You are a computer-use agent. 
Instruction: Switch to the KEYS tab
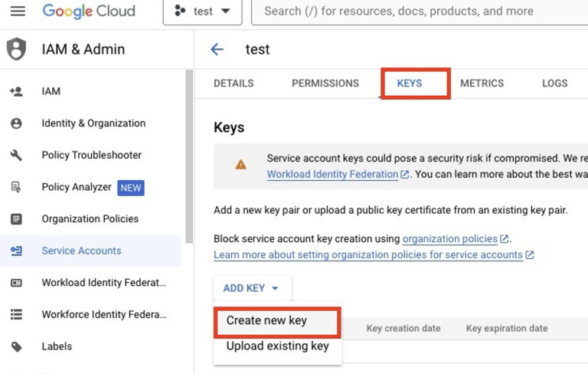tap(410, 83)
